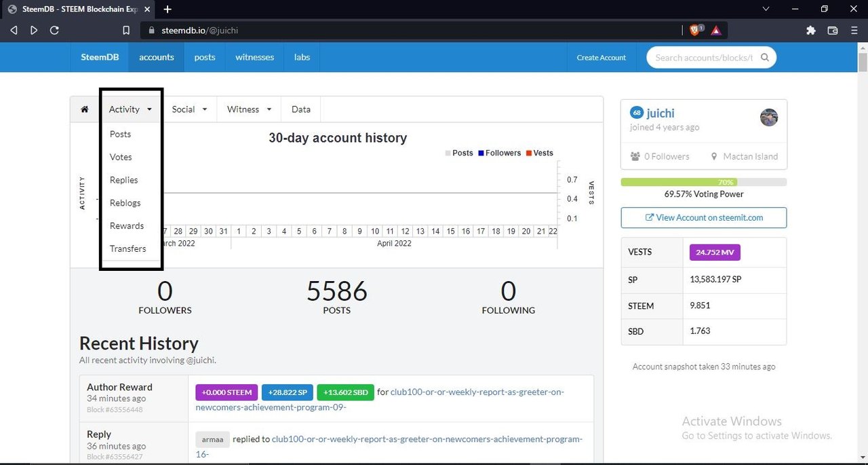
Task: Focus the Search accounts/blocks input field
Action: (711, 58)
